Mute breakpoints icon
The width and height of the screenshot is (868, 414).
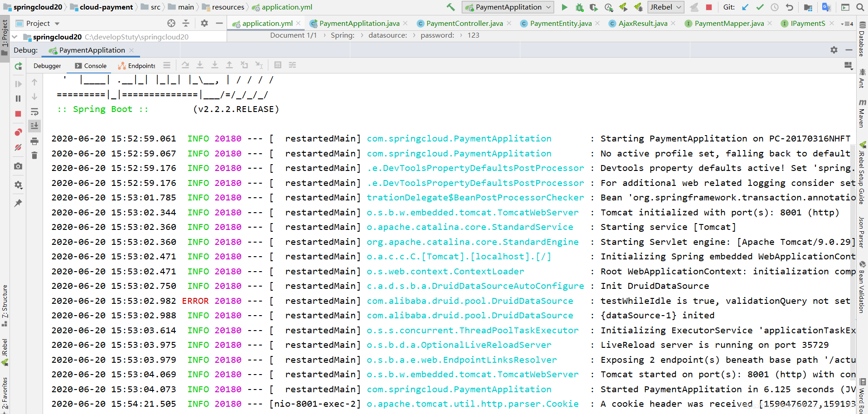[18, 147]
